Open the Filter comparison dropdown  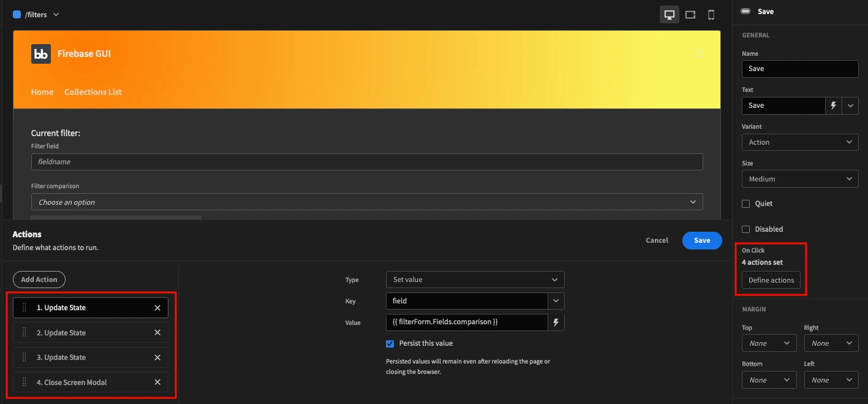coord(367,202)
